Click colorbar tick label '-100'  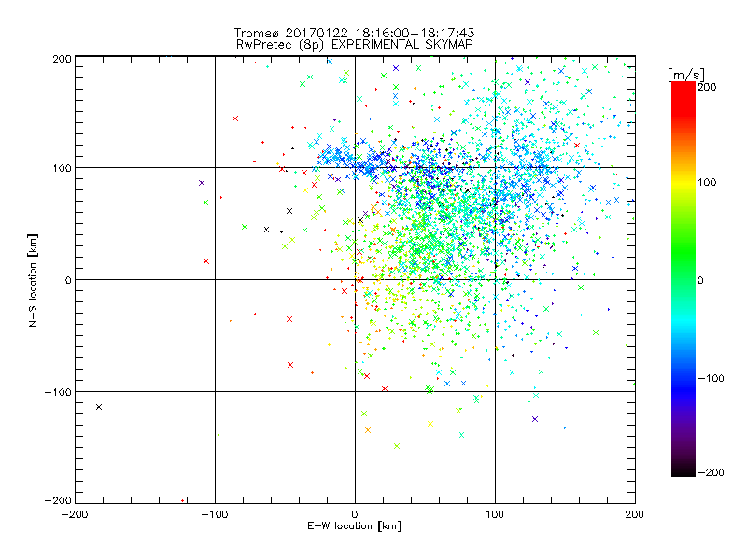click(711, 378)
